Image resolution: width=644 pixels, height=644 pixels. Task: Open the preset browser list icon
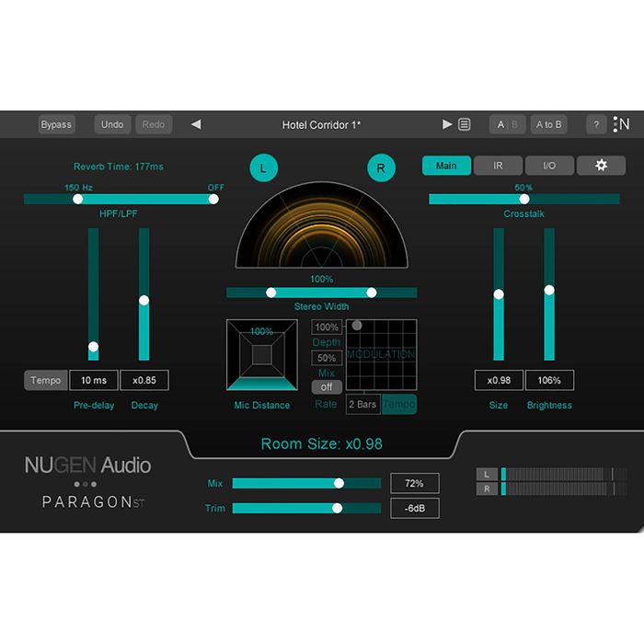pos(465,124)
